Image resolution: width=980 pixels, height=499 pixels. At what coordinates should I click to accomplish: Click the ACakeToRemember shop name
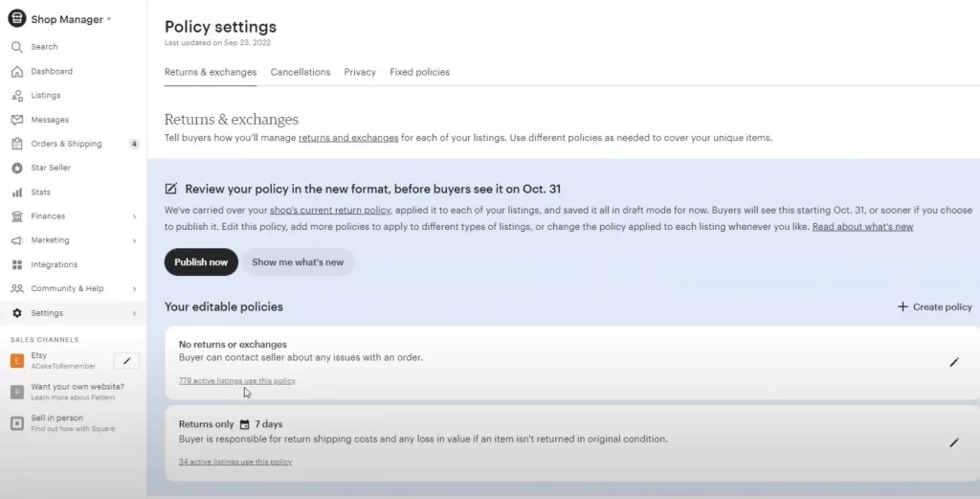point(63,367)
